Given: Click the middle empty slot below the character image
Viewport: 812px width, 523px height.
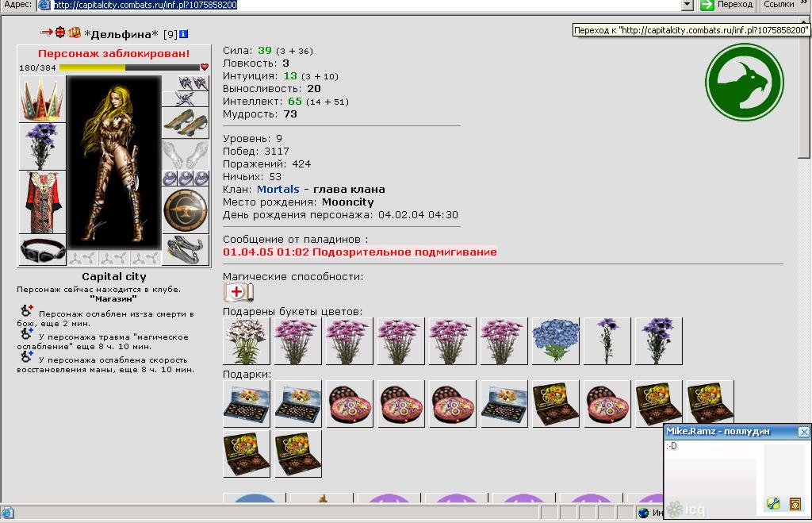Looking at the screenshot, I should (114, 258).
